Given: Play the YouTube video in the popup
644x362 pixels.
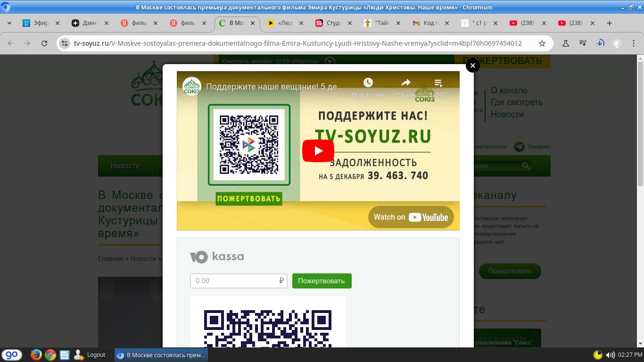Looking at the screenshot, I should point(318,151).
